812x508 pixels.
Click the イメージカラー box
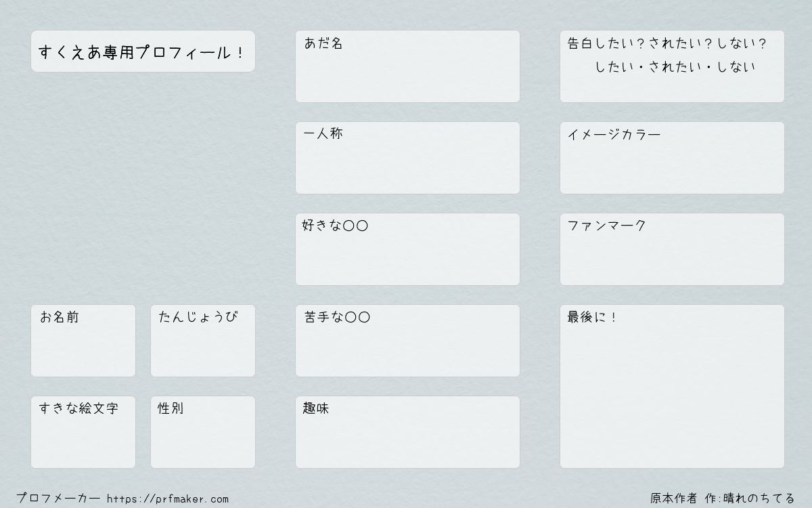(672, 158)
